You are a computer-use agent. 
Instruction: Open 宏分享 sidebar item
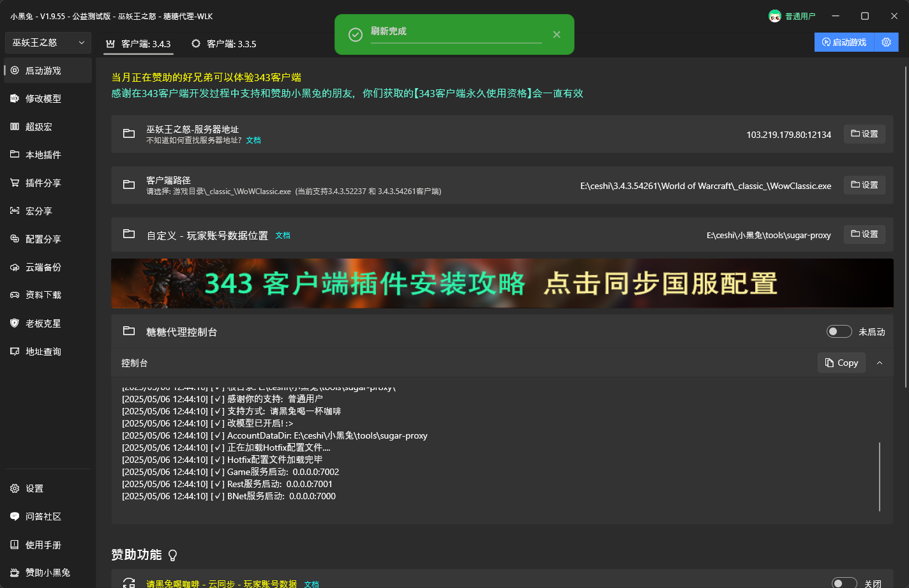click(x=49, y=211)
